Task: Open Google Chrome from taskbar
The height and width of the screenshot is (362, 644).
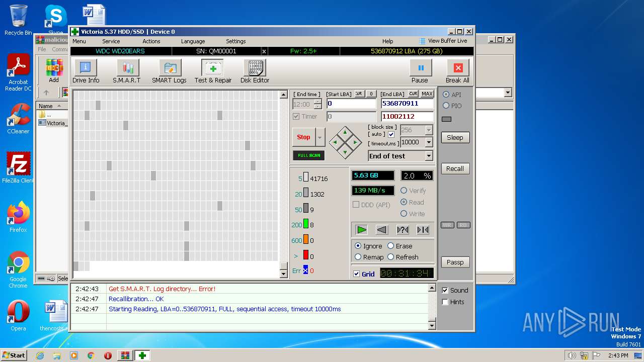Action: point(91,355)
